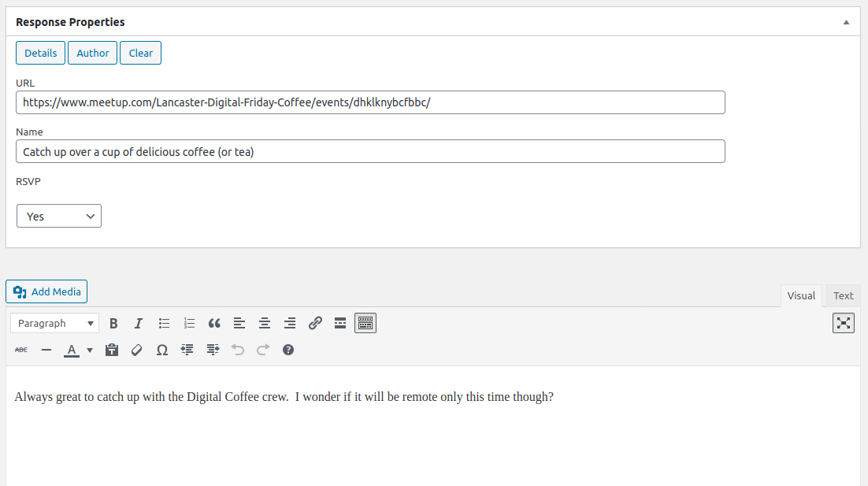868x486 pixels.
Task: Collapse the Response Properties panel
Action: point(846,22)
